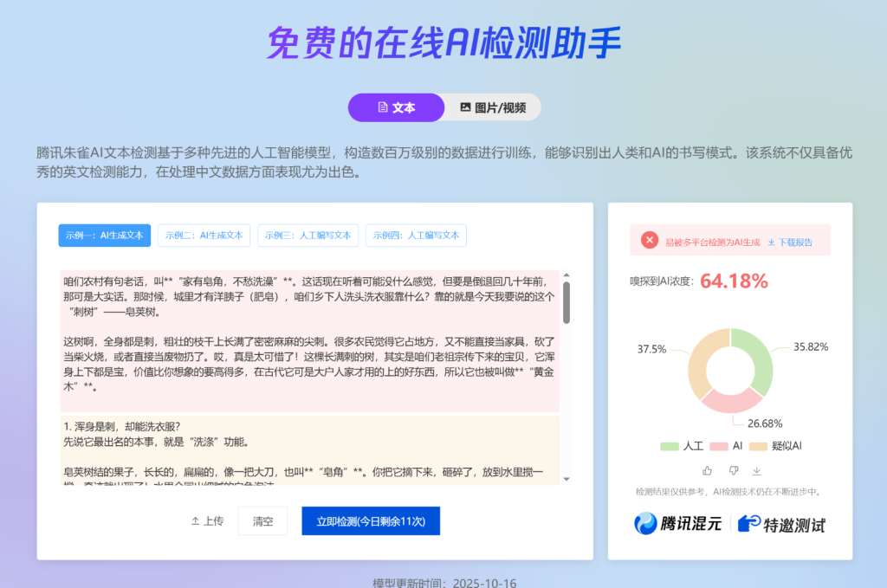Click the thumbs up feedback icon

(708, 470)
